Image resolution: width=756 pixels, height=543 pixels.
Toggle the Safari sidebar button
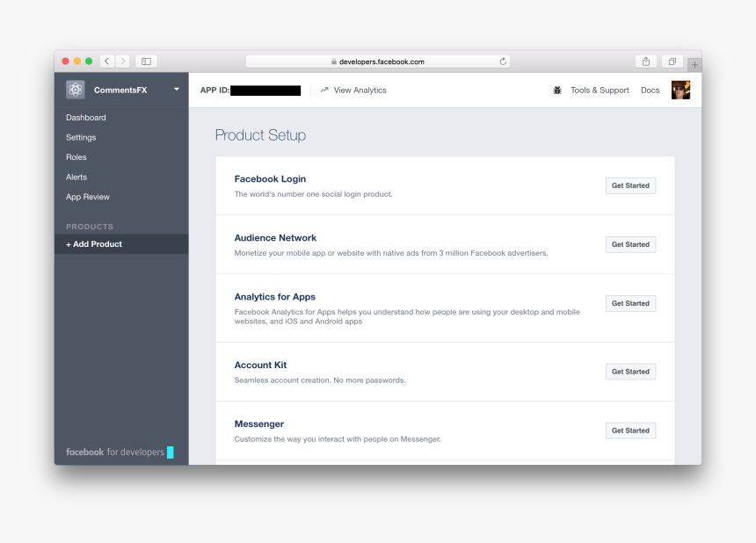pyautogui.click(x=146, y=62)
